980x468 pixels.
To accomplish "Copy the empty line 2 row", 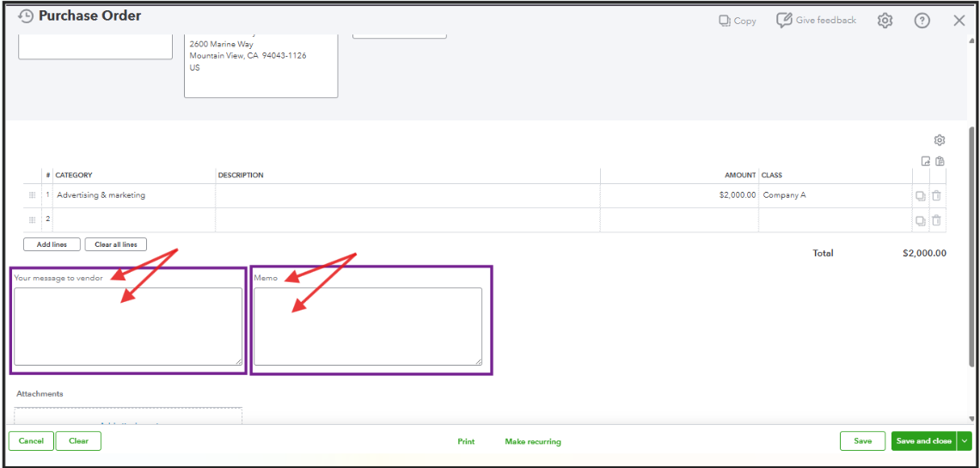I will point(921,220).
